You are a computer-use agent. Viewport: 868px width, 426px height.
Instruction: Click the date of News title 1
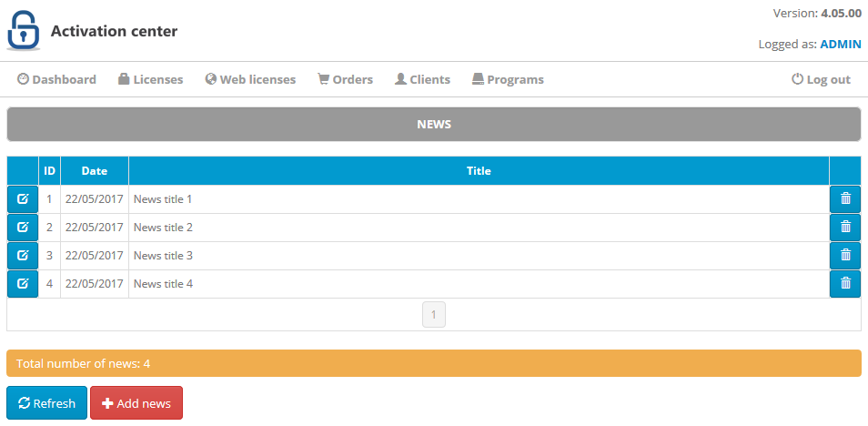[95, 198]
